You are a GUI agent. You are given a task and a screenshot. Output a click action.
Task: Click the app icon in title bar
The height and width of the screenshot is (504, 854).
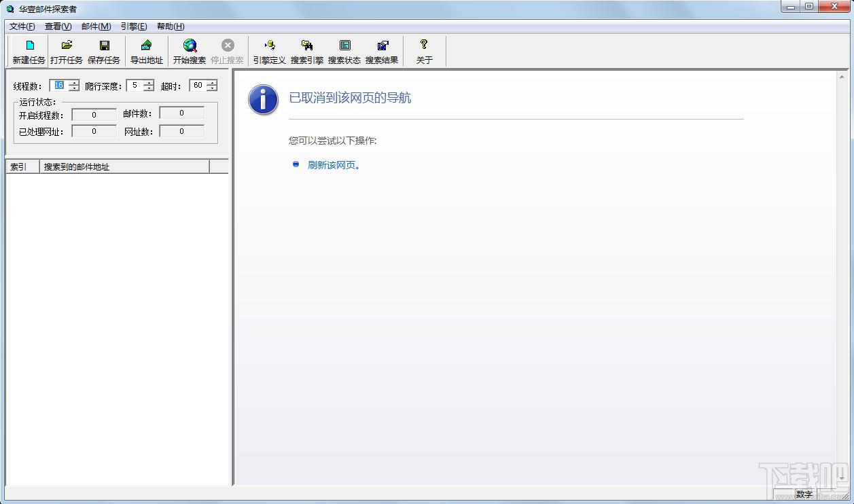tap(10, 9)
